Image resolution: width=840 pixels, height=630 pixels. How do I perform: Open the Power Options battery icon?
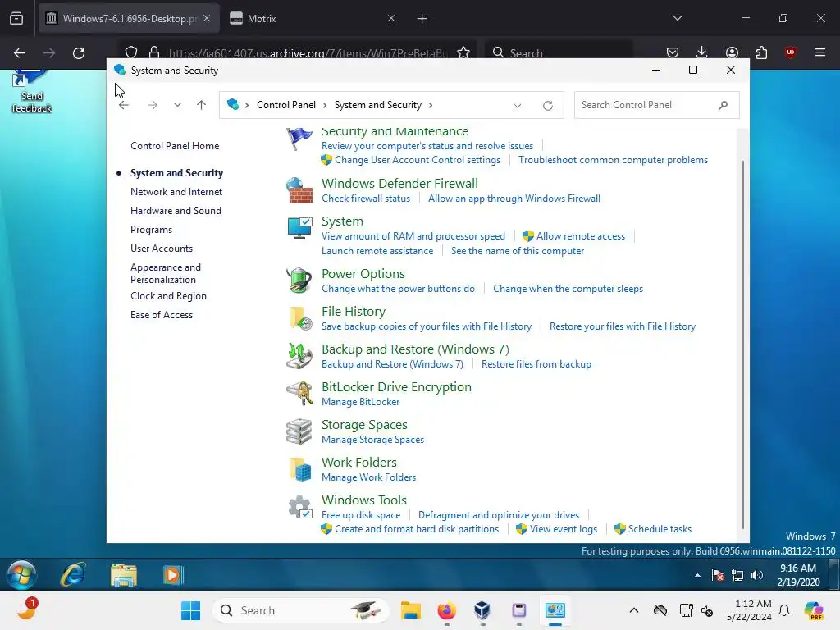[x=299, y=281]
